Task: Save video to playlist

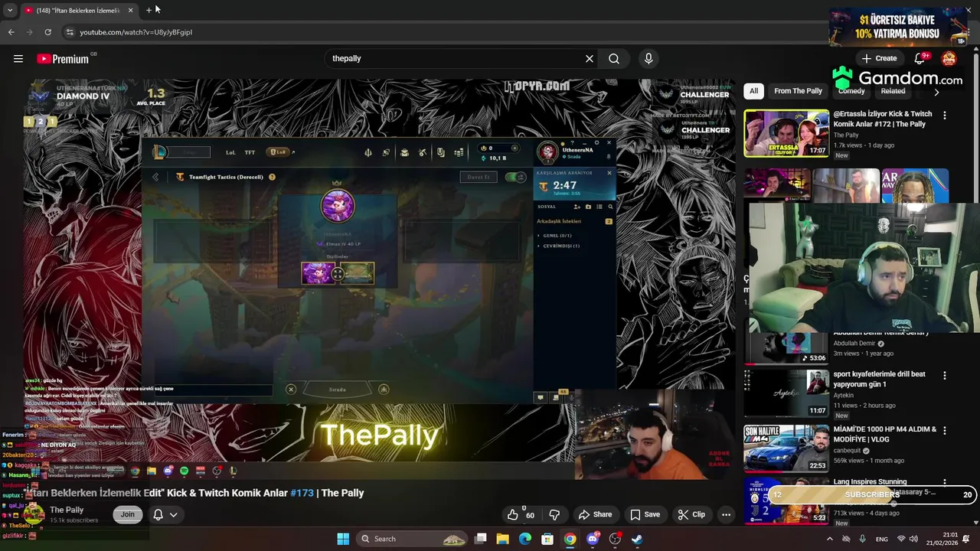Action: click(x=645, y=514)
